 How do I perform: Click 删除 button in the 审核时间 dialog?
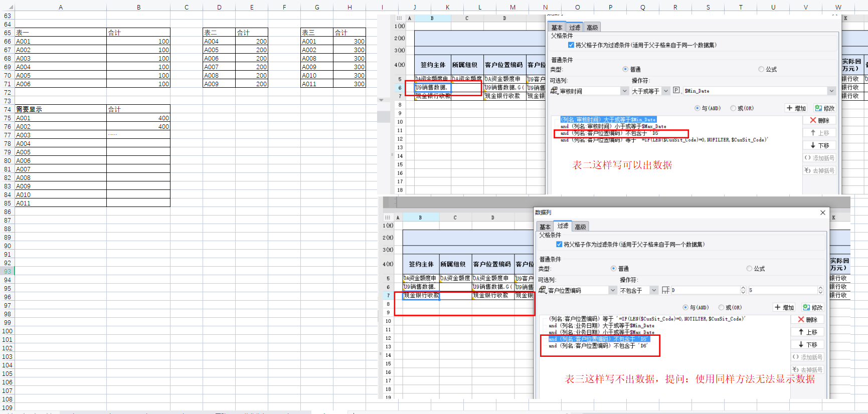pos(819,120)
